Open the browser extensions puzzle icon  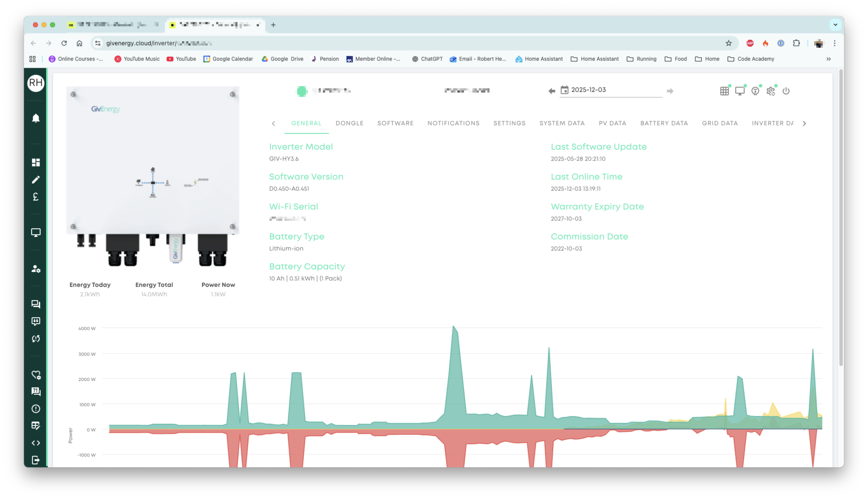[796, 43]
